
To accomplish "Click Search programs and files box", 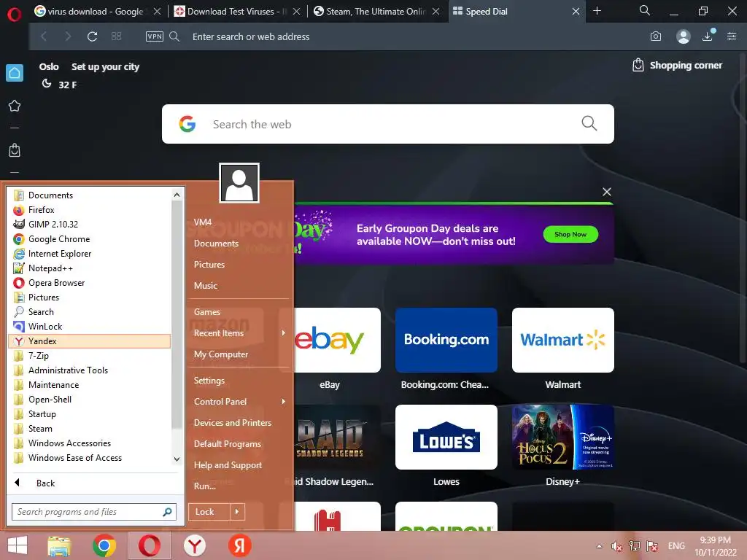I will [94, 512].
